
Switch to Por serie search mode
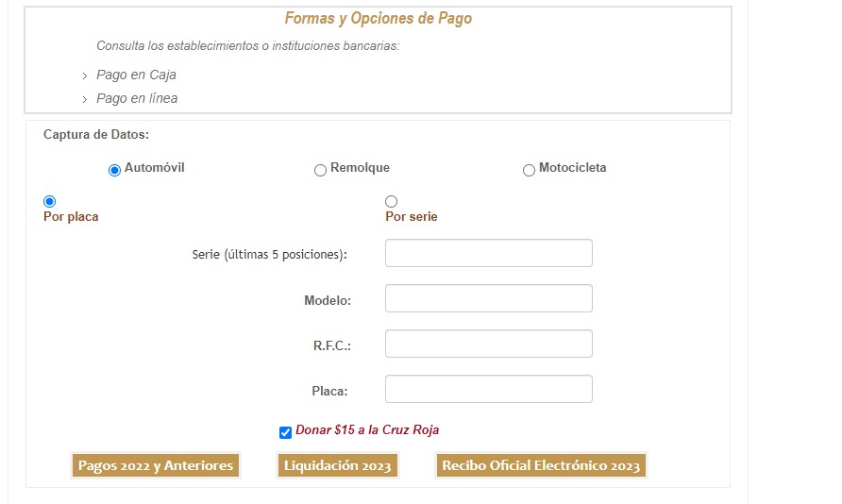coord(392,201)
